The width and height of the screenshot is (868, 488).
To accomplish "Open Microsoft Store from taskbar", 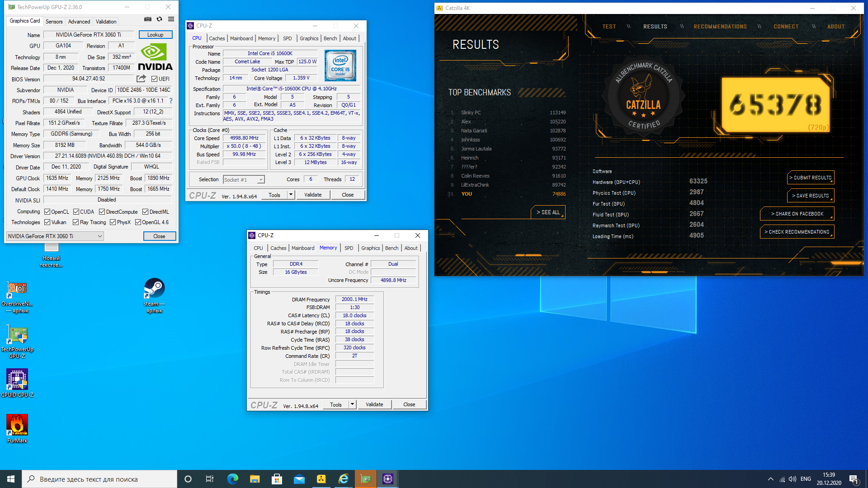I will click(x=277, y=479).
